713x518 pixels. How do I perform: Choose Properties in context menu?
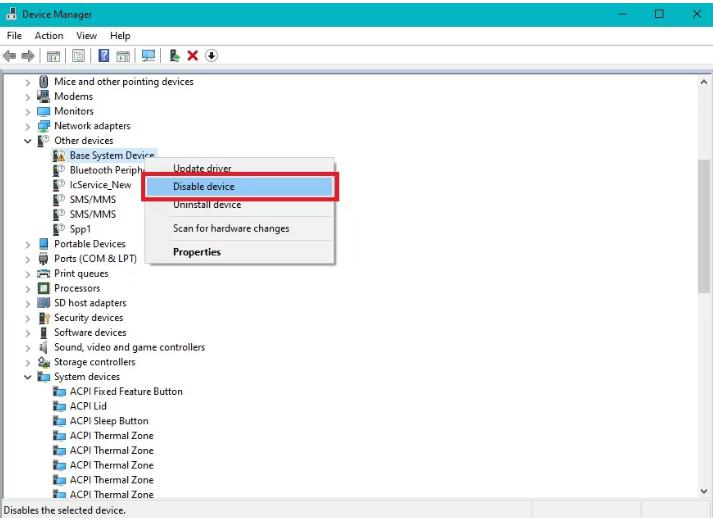click(x=239, y=252)
